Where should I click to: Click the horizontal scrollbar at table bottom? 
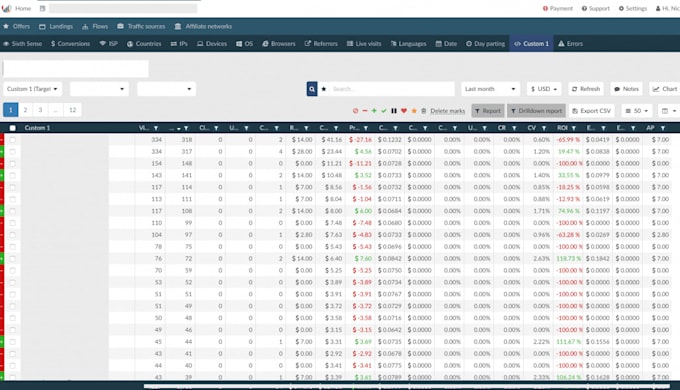[407, 386]
